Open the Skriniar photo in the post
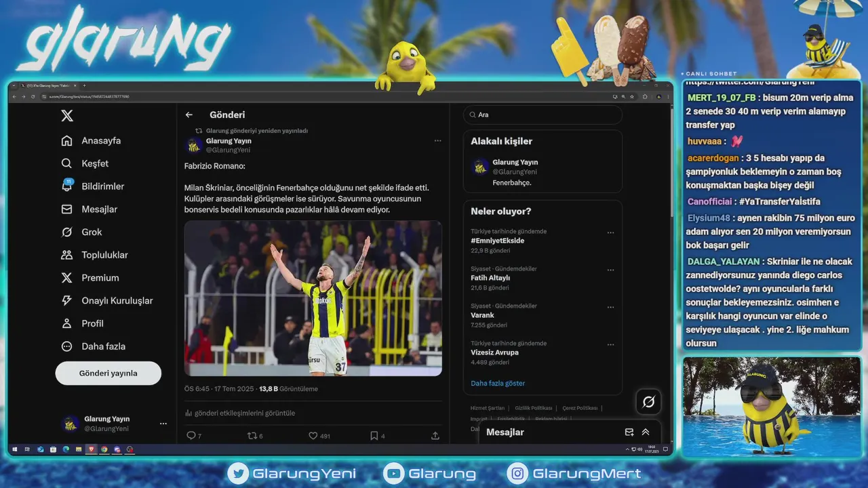 click(x=313, y=298)
